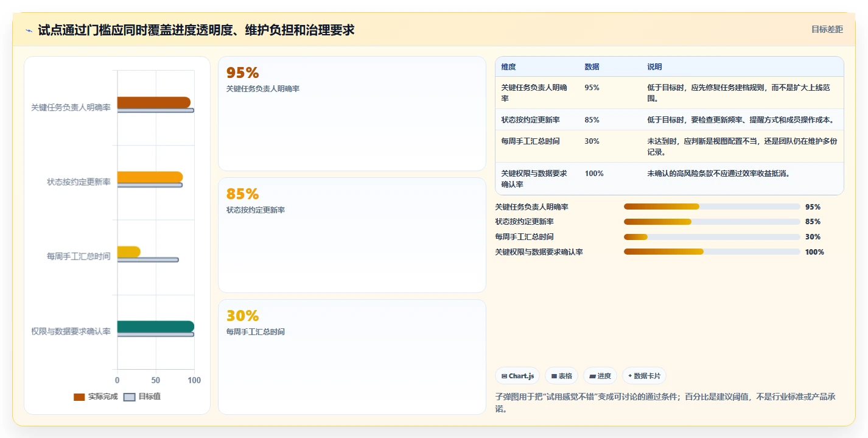Click the lightning icon beside the slide title
The width and height of the screenshot is (868, 438).
tap(29, 30)
